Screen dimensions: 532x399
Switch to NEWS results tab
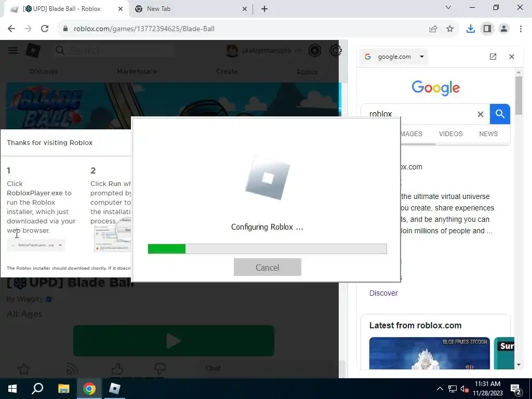pyautogui.click(x=488, y=134)
